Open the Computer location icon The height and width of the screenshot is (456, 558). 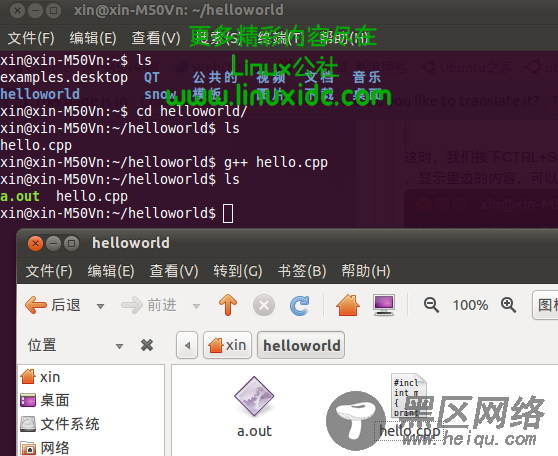[x=384, y=305]
